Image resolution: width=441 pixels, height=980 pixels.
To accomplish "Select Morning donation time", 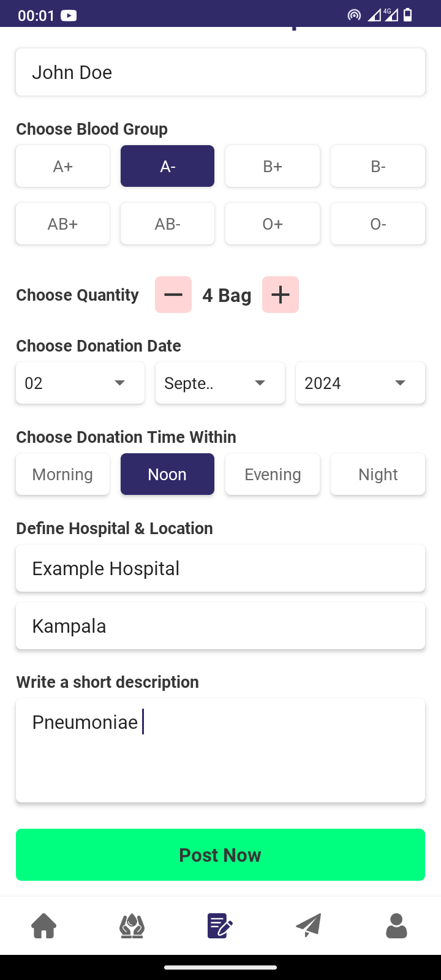I will (63, 474).
